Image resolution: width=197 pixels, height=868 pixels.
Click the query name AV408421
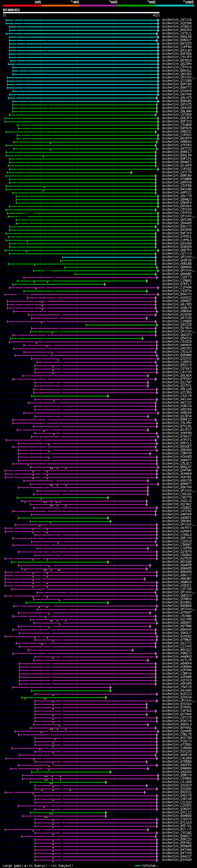pyautogui.click(x=11, y=10)
